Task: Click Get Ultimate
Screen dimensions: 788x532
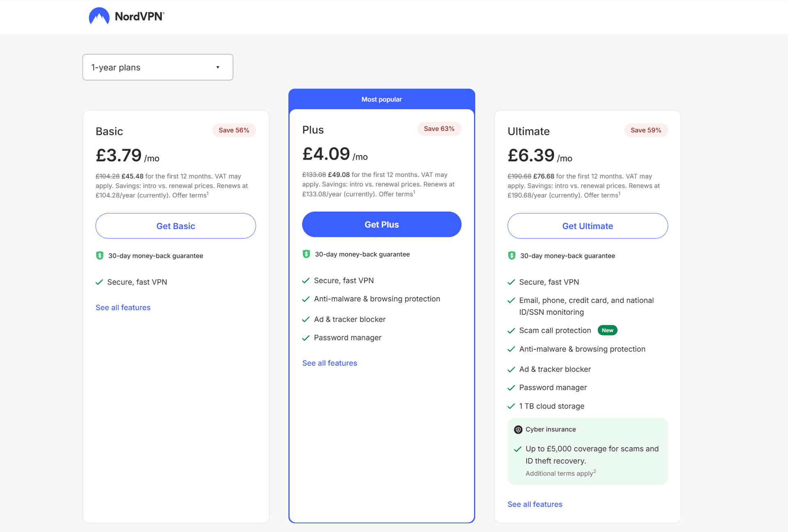Action: 587,226
